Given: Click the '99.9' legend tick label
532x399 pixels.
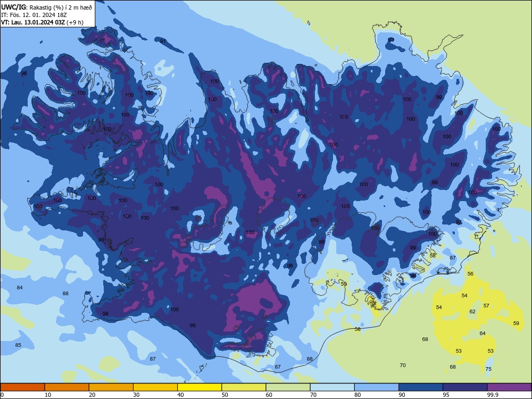Looking at the screenshot, I should [x=493, y=395].
